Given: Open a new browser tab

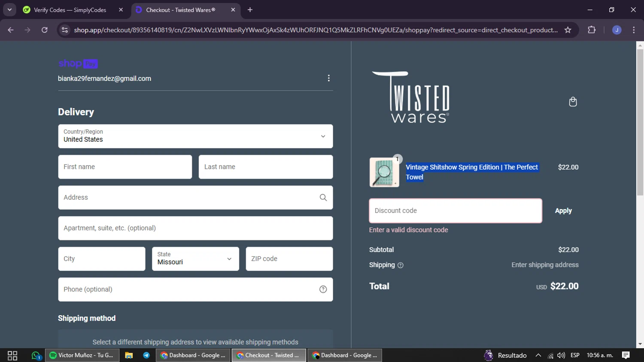Looking at the screenshot, I should 250,10.
